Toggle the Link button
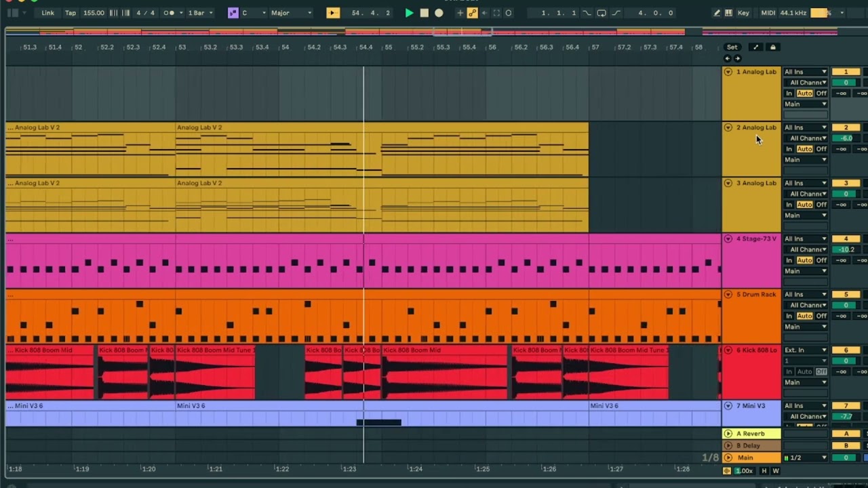This screenshot has height=488, width=868. (x=47, y=13)
